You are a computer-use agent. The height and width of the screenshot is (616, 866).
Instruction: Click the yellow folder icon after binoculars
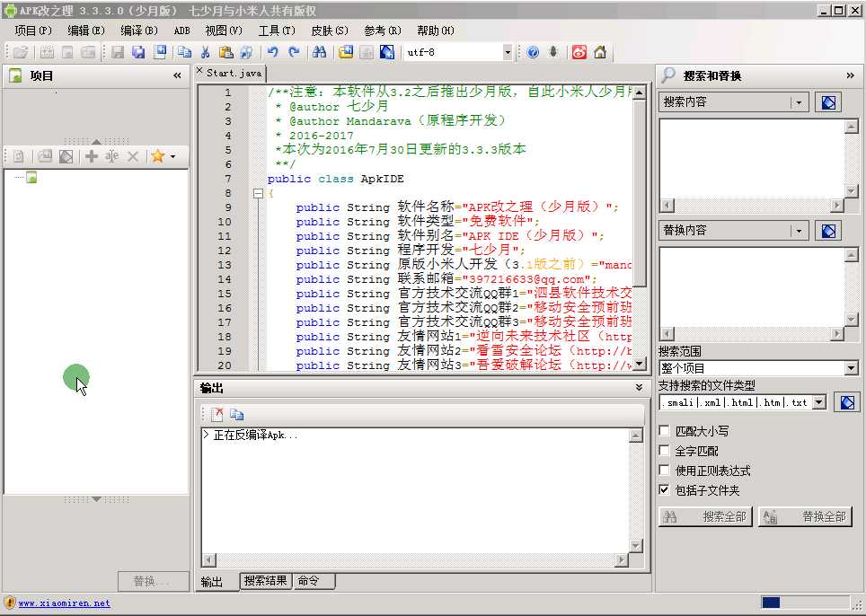(x=346, y=52)
